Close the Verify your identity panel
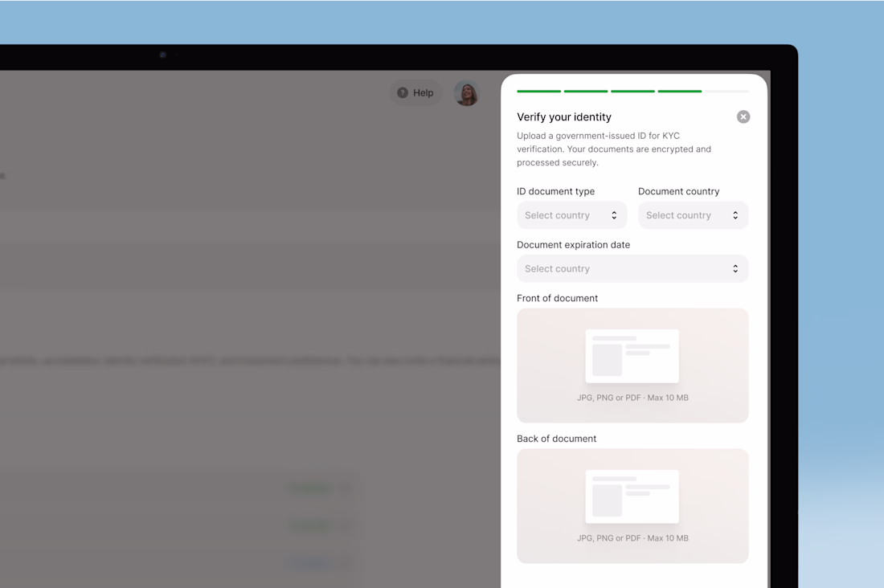 (743, 116)
